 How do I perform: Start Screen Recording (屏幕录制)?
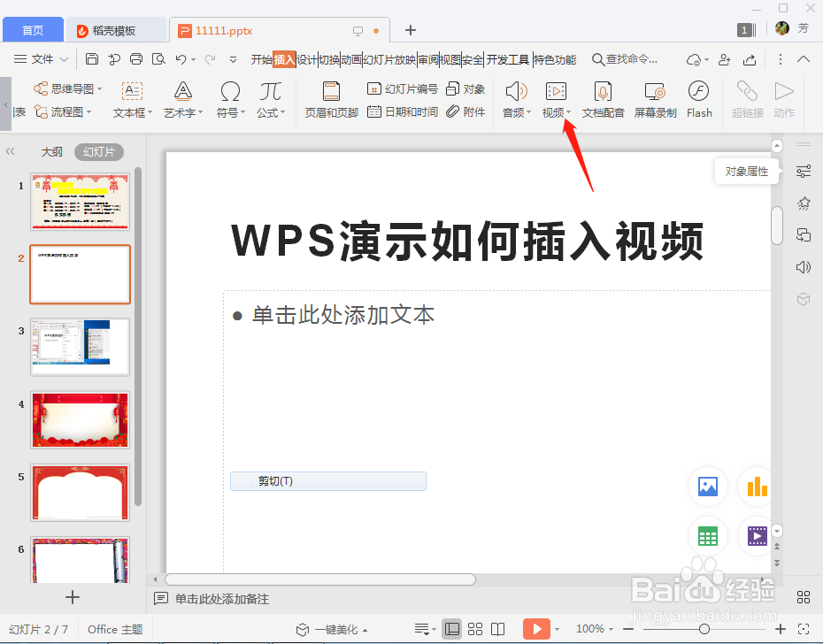pos(655,100)
